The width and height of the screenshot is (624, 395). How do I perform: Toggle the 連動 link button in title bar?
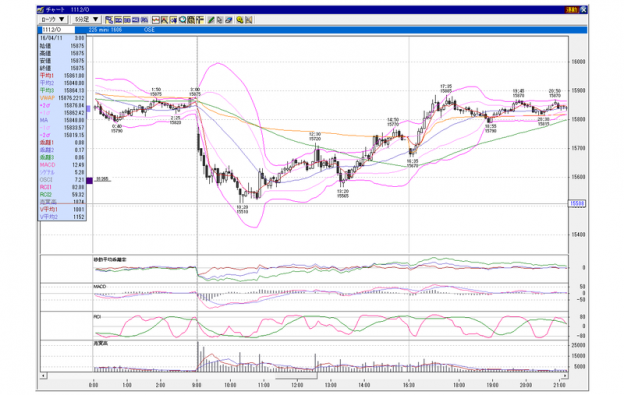[x=571, y=10]
